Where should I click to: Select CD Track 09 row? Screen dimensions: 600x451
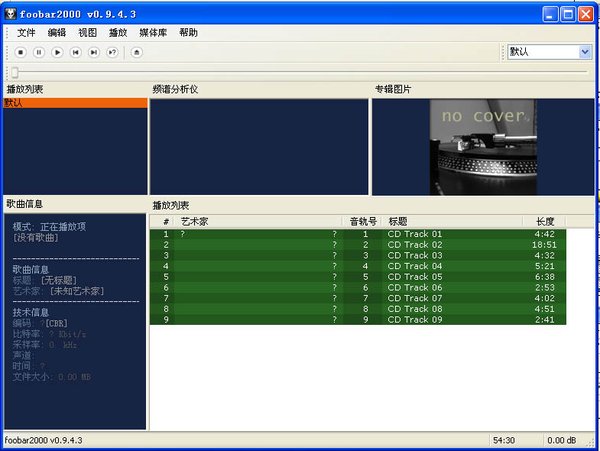click(x=358, y=320)
